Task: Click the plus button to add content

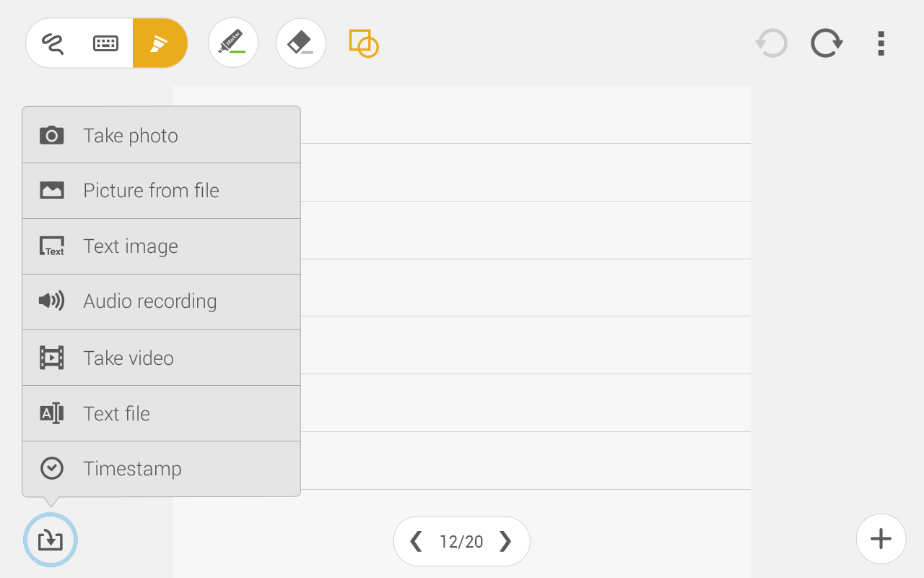Action: (881, 539)
